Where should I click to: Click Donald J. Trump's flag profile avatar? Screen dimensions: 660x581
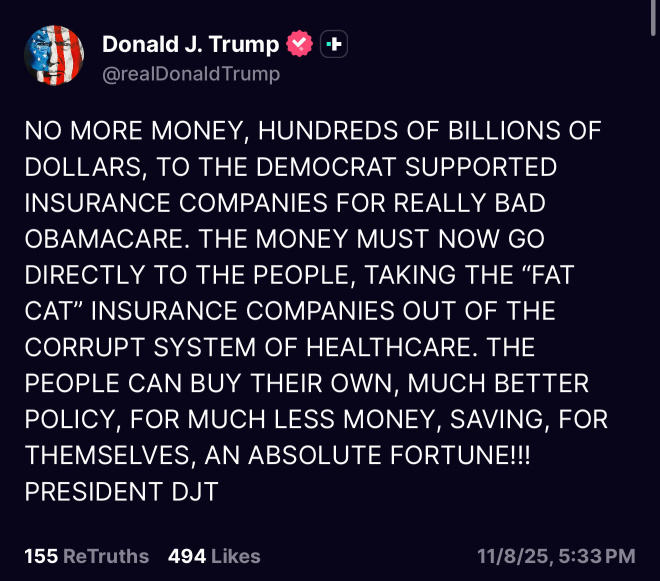point(54,56)
